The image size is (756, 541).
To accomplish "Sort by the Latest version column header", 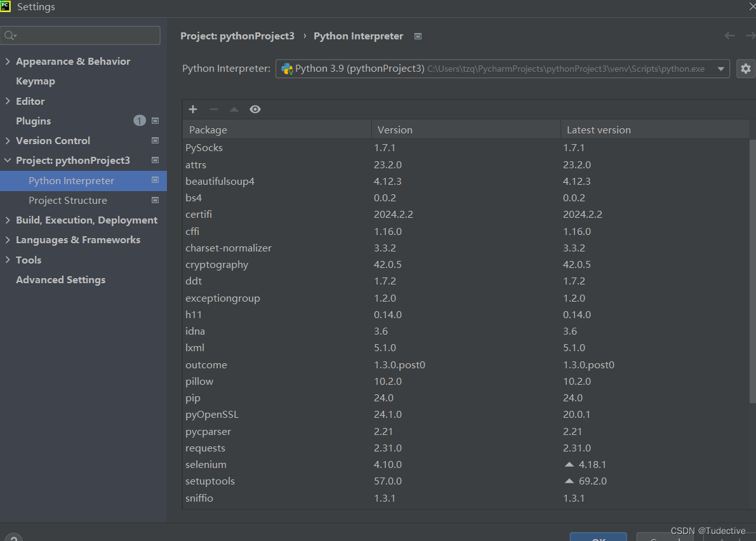I will [x=654, y=130].
